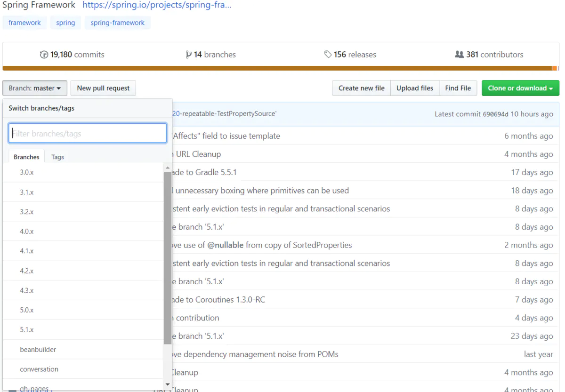Click the Filter branches/tags input field
The image size is (565, 392).
88,133
